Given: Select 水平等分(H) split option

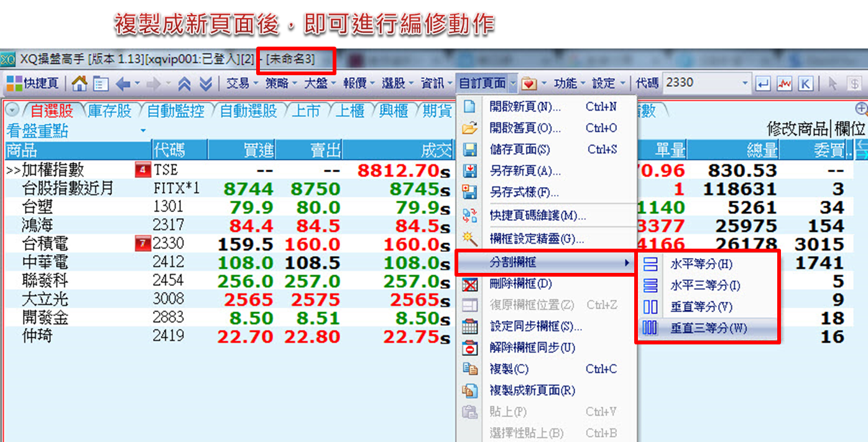Looking at the screenshot, I should [708, 264].
